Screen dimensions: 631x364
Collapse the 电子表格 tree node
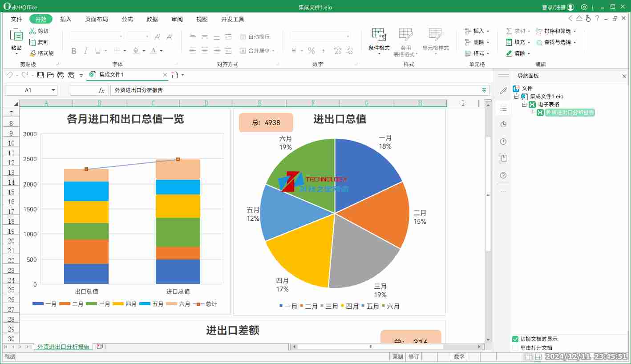[x=524, y=105]
